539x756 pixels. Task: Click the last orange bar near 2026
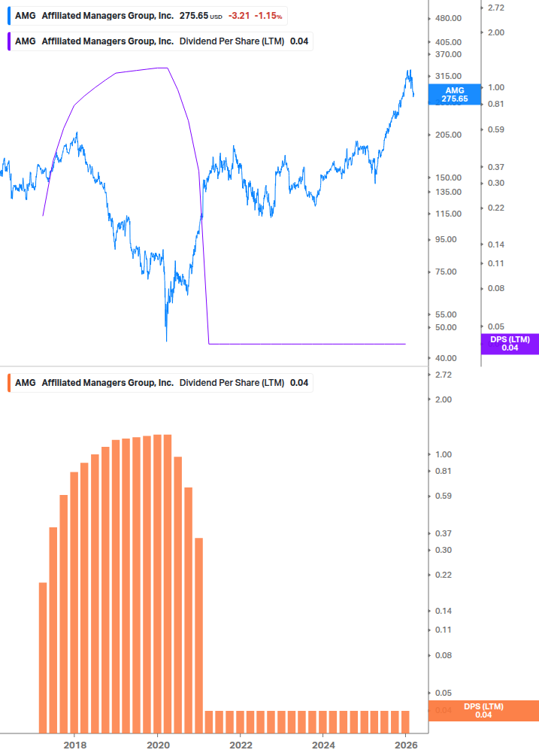click(406, 721)
